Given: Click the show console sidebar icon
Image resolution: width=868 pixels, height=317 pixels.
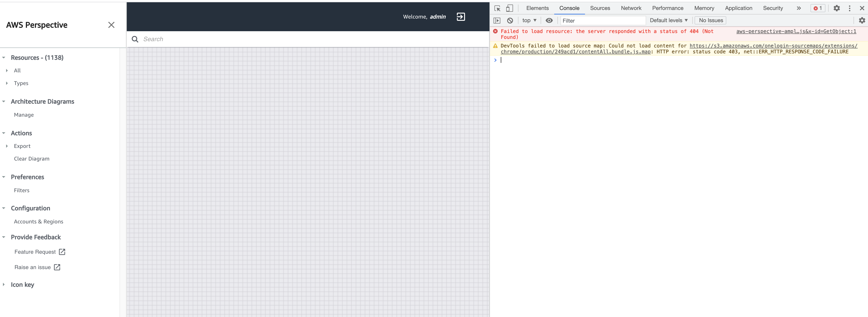Looking at the screenshot, I should 497,20.
